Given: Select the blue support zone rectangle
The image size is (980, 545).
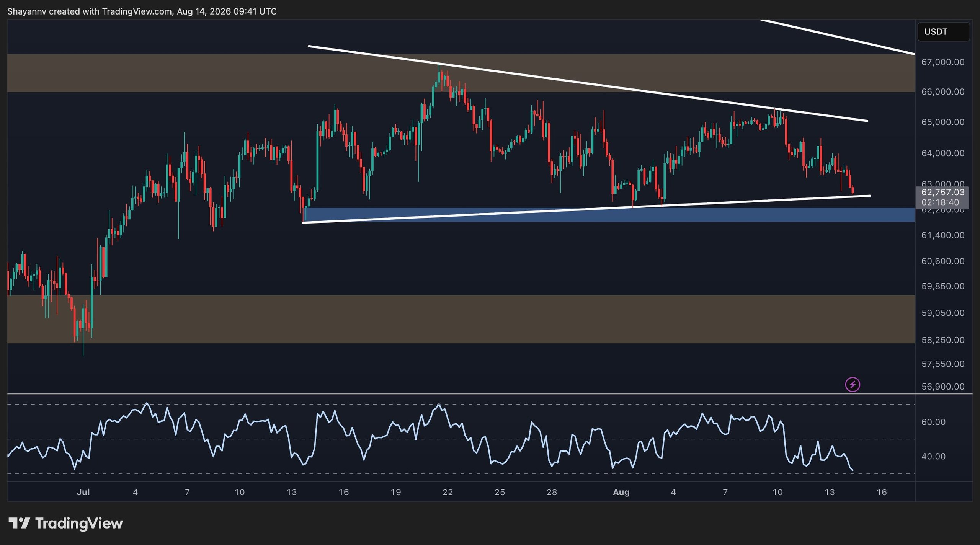Looking at the screenshot, I should (609, 215).
